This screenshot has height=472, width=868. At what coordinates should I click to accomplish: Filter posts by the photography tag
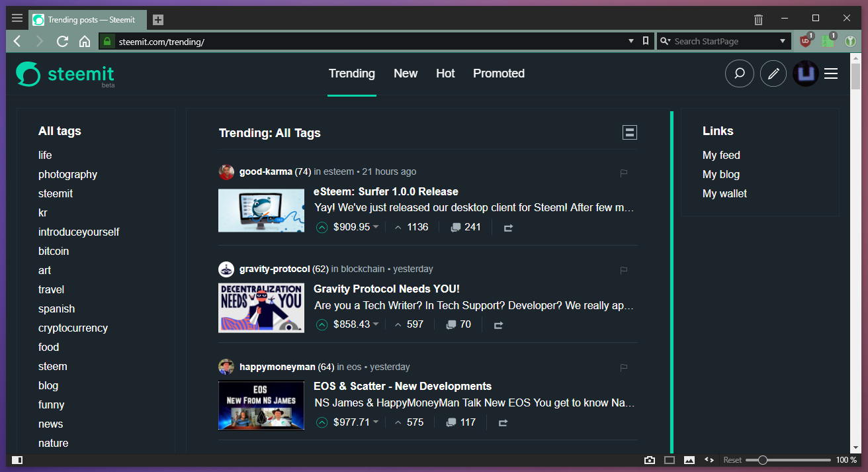(67, 174)
